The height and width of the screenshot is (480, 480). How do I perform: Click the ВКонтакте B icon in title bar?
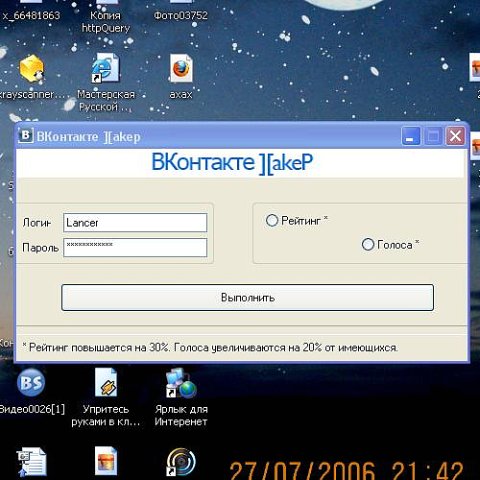click(x=26, y=136)
